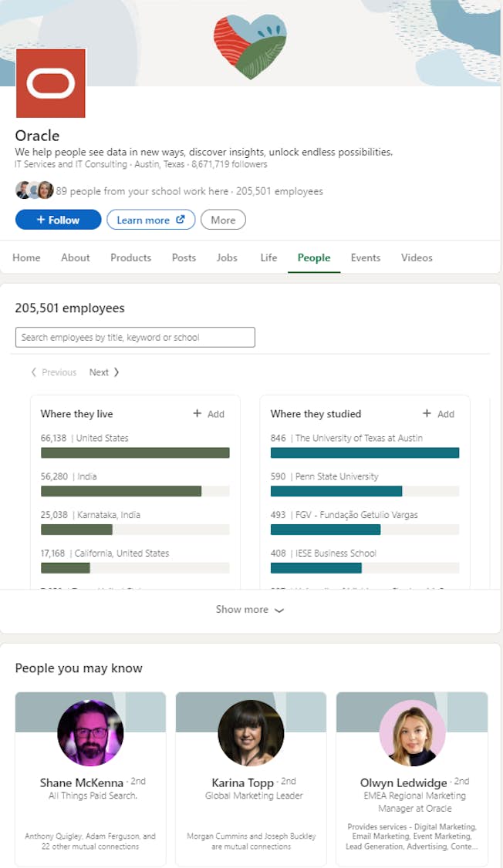This screenshot has width=503, height=868.
Task: Go to the Products tab
Action: click(130, 257)
